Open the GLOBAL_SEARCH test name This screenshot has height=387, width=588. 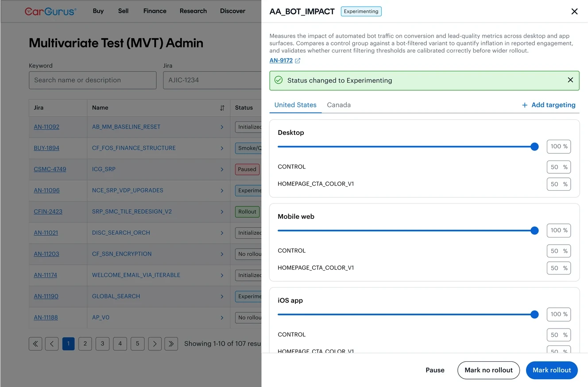pyautogui.click(x=116, y=296)
